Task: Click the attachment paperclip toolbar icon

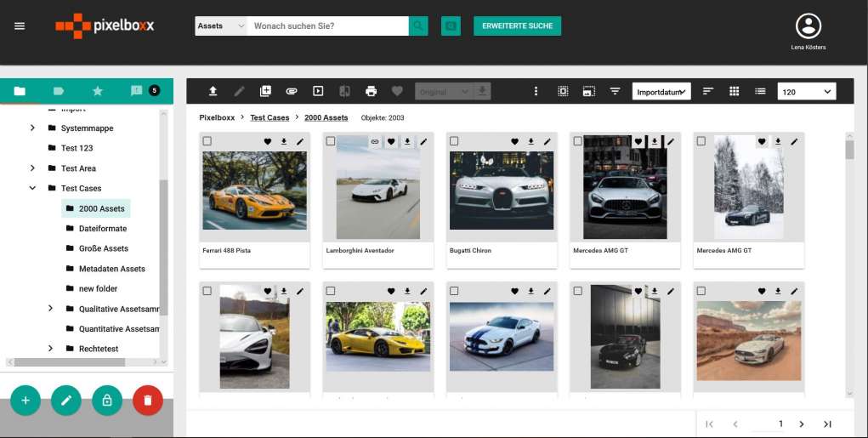Action: (292, 91)
